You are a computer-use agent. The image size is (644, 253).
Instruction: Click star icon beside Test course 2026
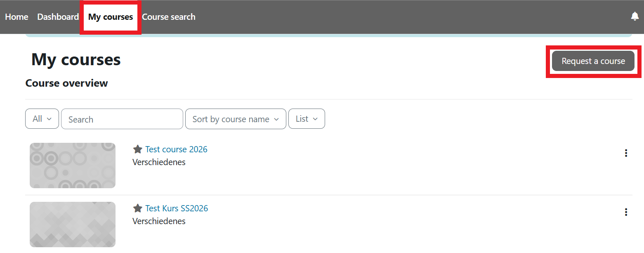point(138,149)
